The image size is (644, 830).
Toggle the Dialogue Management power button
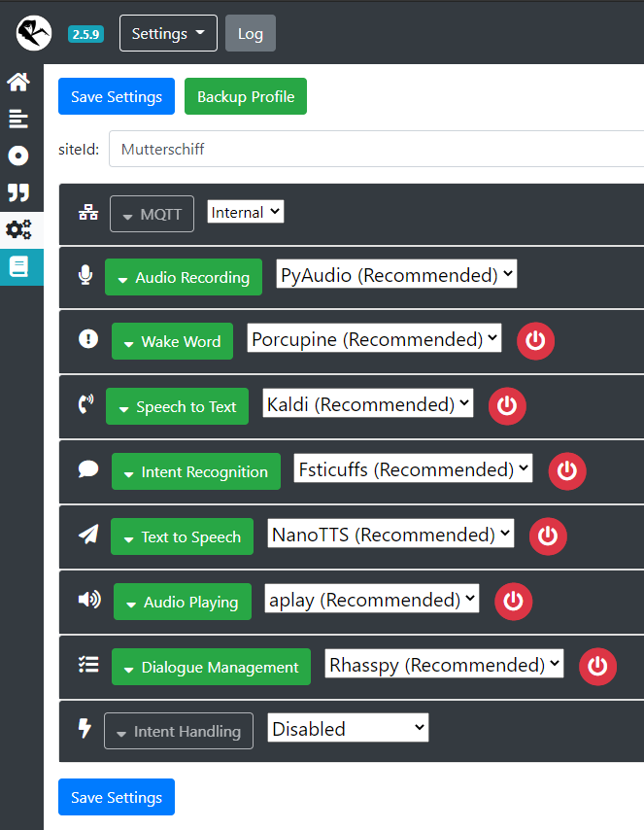[597, 667]
